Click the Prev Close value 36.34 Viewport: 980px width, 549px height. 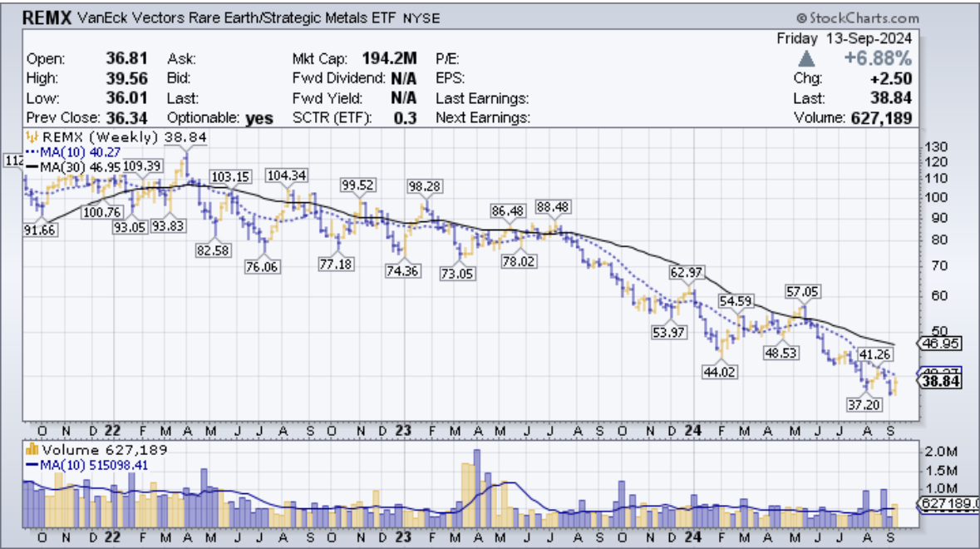(x=126, y=117)
